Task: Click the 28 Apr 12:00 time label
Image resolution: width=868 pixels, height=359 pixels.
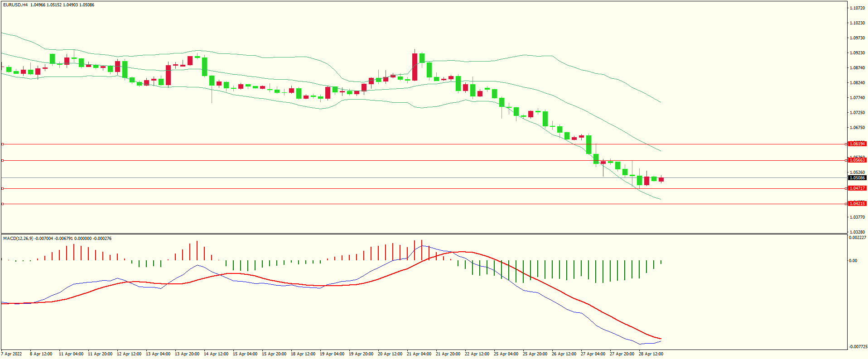Action: 651,354
